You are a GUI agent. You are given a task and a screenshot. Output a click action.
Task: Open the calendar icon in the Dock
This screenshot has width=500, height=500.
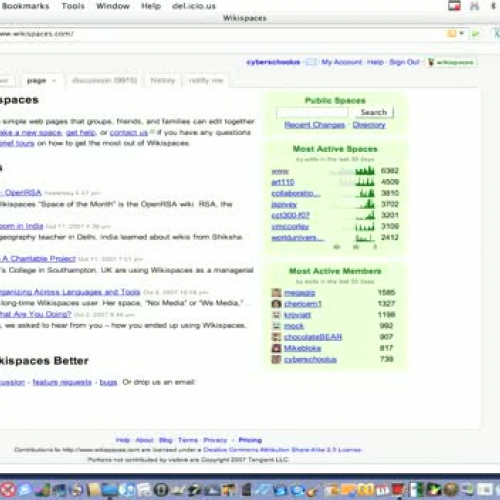coord(382,490)
